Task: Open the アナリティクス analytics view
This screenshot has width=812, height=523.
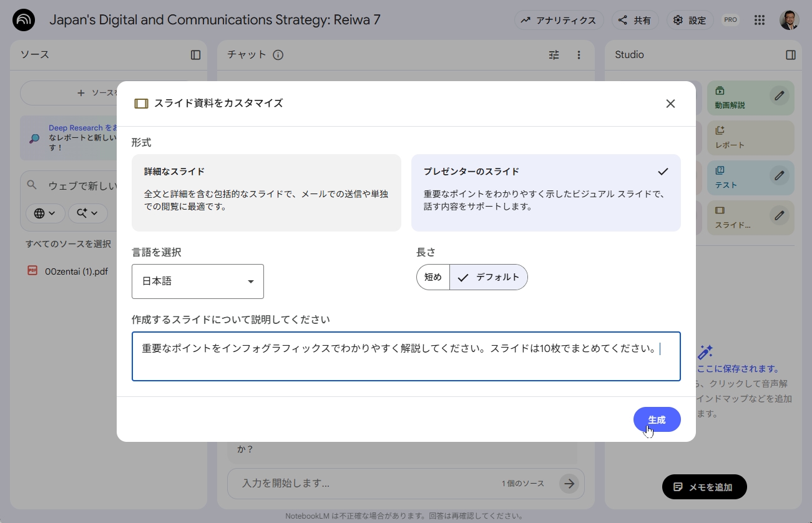Action: pos(559,20)
